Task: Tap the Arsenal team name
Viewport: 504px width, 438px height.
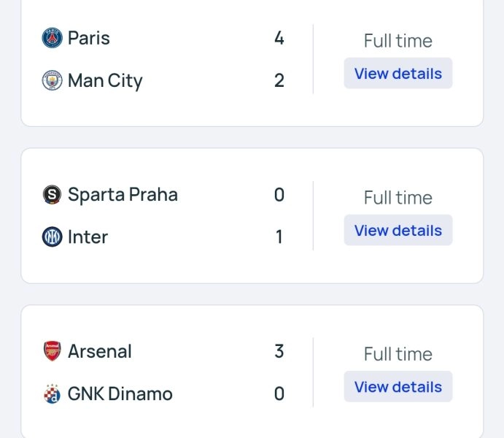Action: coord(100,351)
